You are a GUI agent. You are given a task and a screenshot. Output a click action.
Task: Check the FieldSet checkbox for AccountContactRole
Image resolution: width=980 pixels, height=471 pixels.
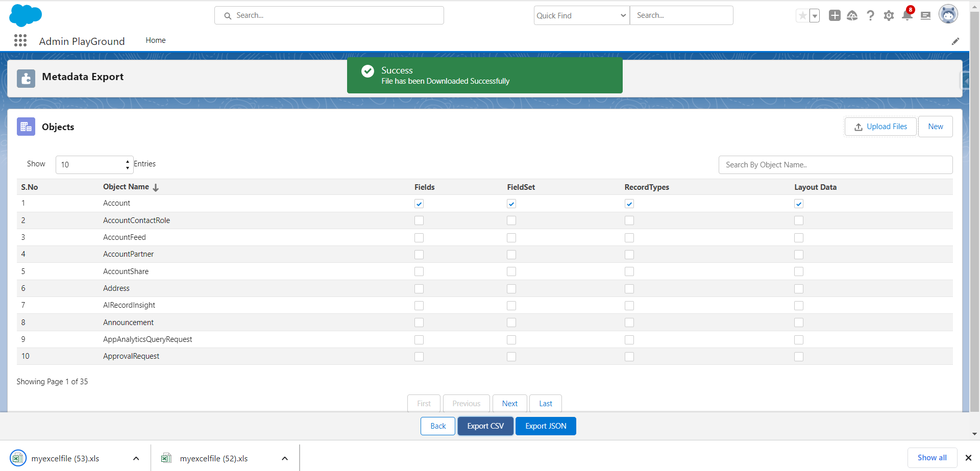(x=511, y=220)
